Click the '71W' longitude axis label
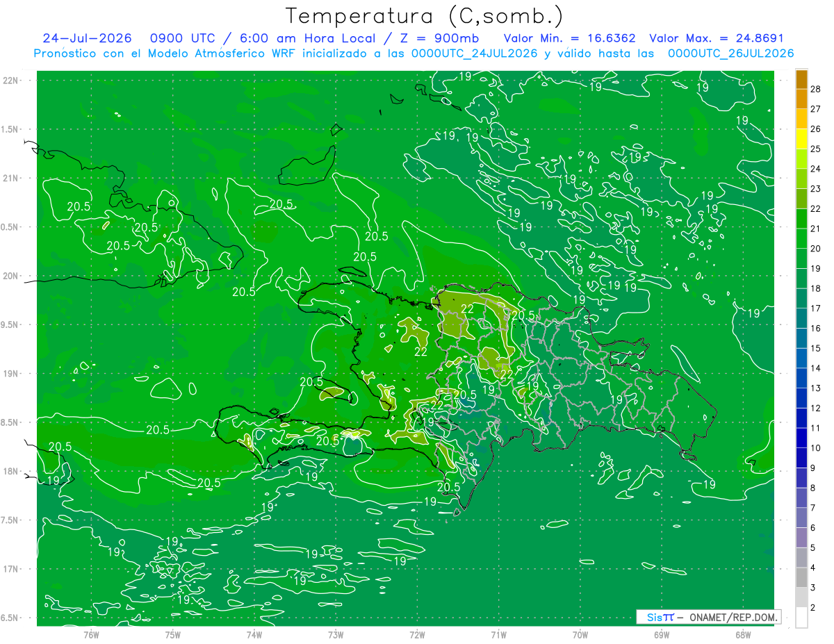The image size is (834, 644). point(498,634)
